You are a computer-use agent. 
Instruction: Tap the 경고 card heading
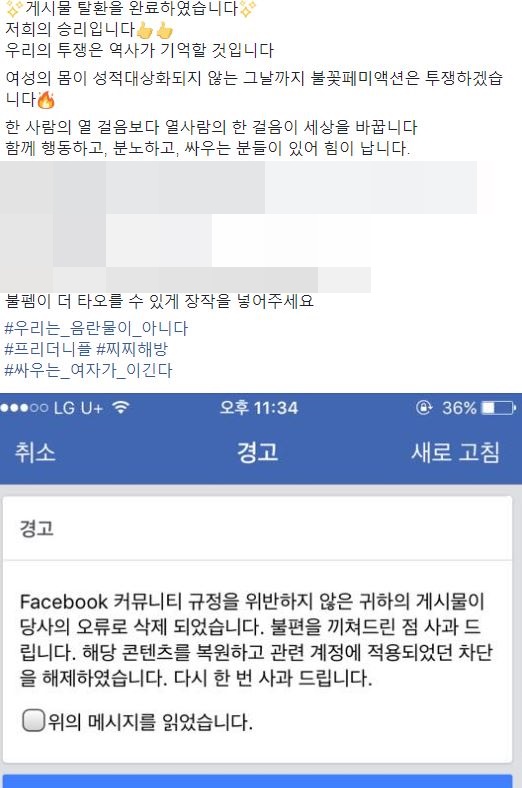[36, 529]
